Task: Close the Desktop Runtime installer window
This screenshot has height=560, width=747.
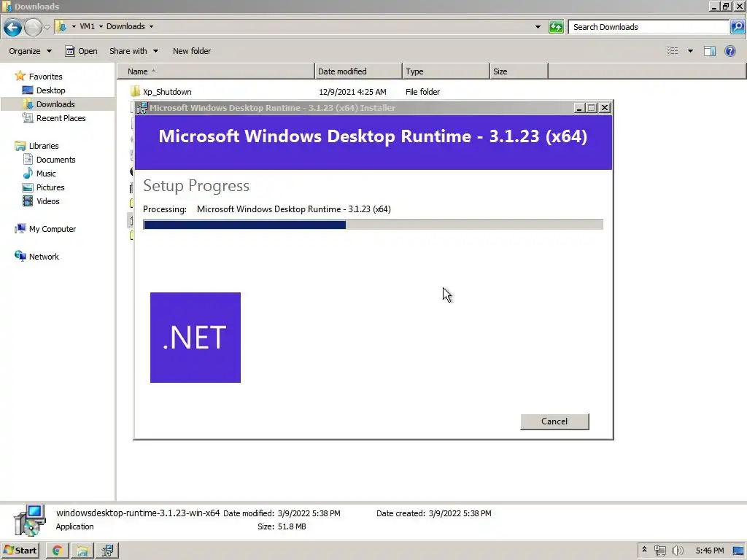Action: point(605,108)
